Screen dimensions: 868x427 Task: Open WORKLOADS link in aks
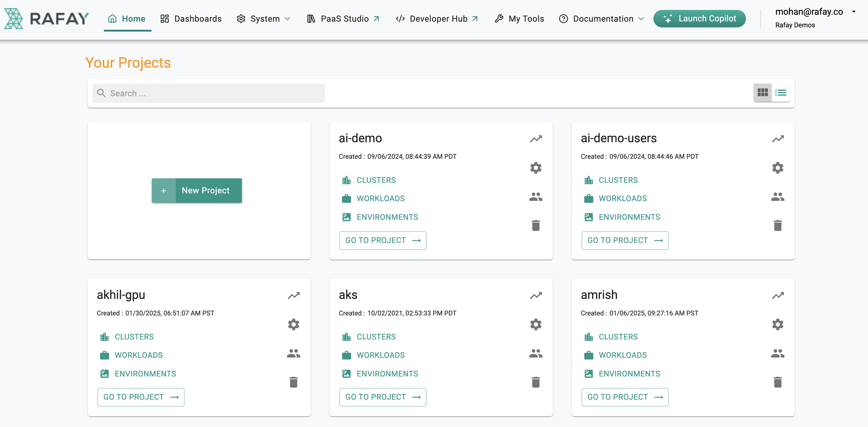point(373,355)
